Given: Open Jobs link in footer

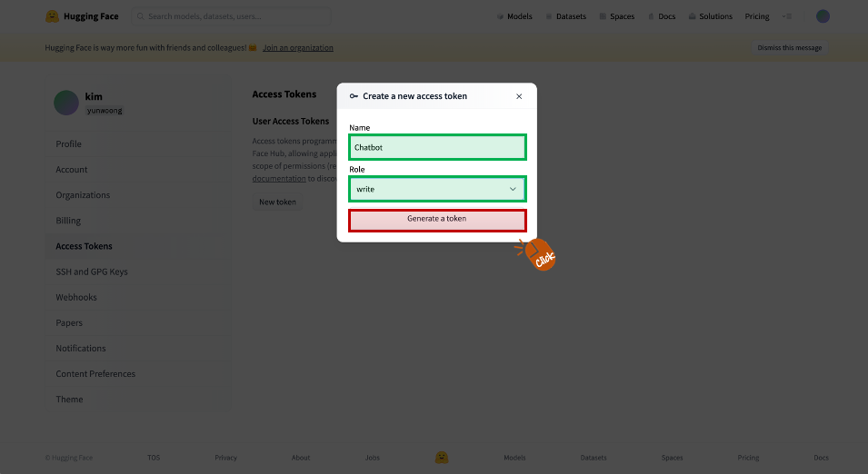Looking at the screenshot, I should pos(372,458).
